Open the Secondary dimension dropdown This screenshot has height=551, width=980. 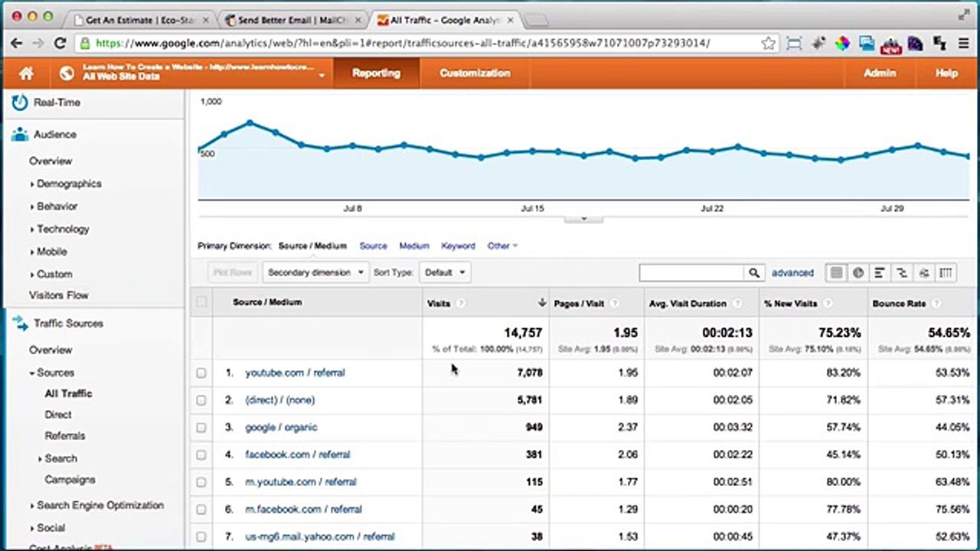coord(315,272)
